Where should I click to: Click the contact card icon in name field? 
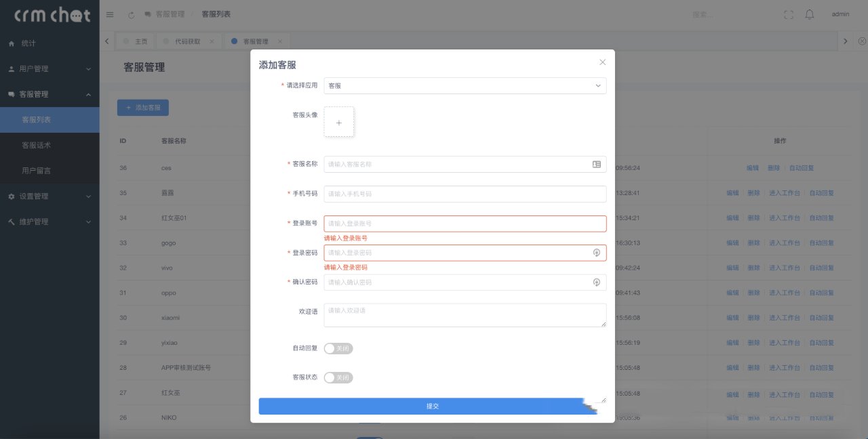597,164
